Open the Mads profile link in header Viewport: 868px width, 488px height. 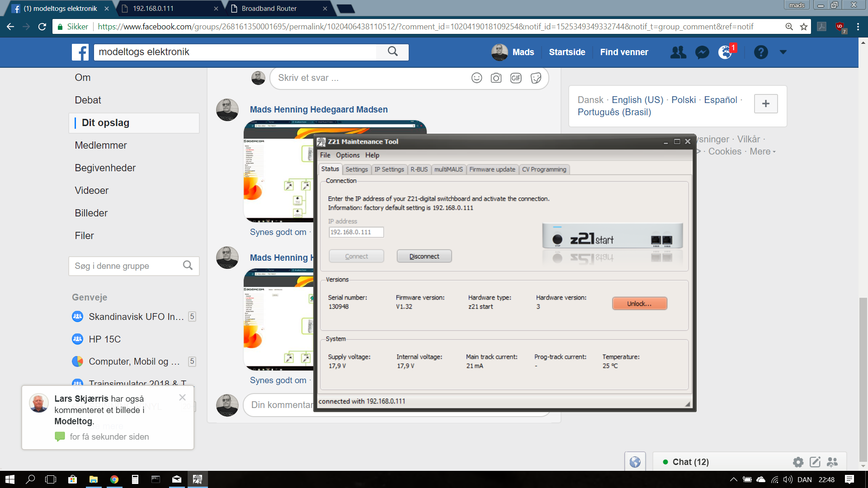pos(513,52)
